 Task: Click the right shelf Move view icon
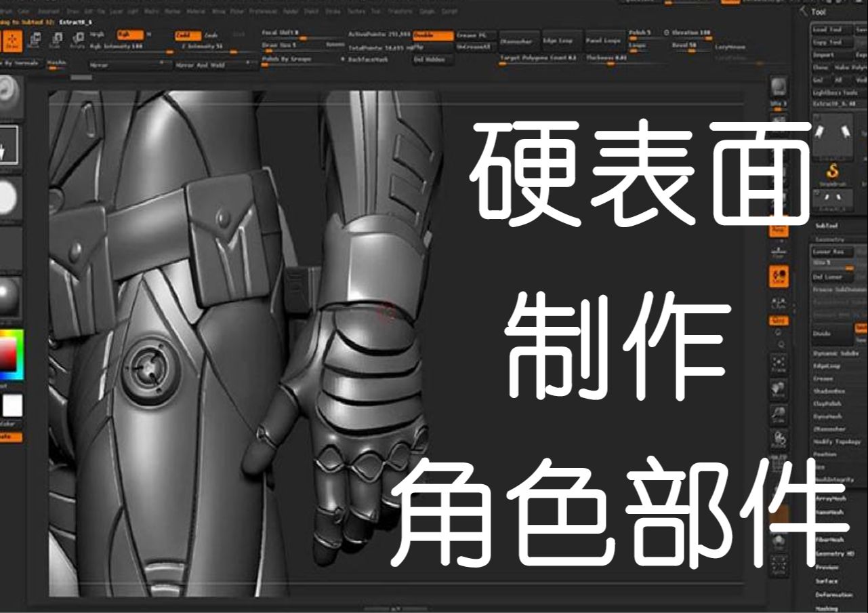[779, 389]
